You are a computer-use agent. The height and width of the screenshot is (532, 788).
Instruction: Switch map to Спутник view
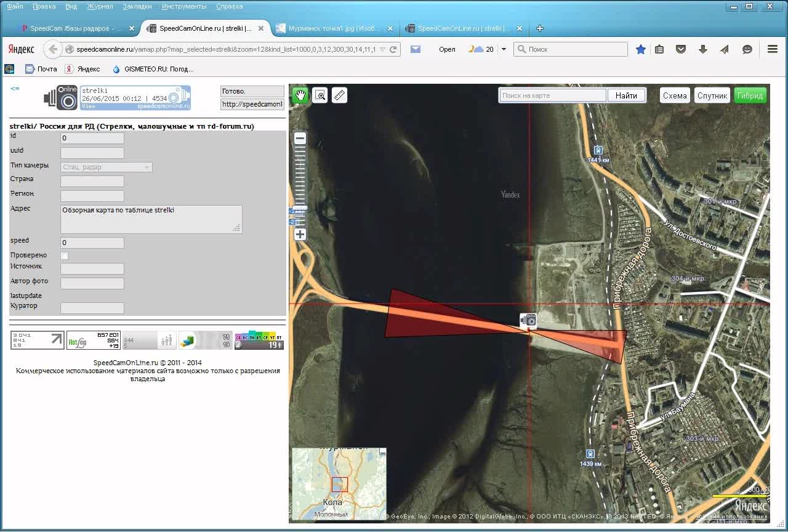tap(712, 95)
